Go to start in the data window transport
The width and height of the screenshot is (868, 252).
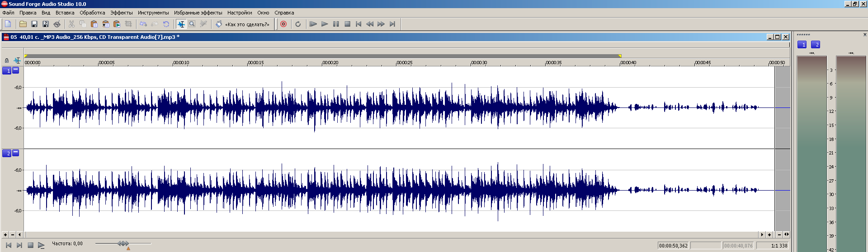click(x=8, y=245)
